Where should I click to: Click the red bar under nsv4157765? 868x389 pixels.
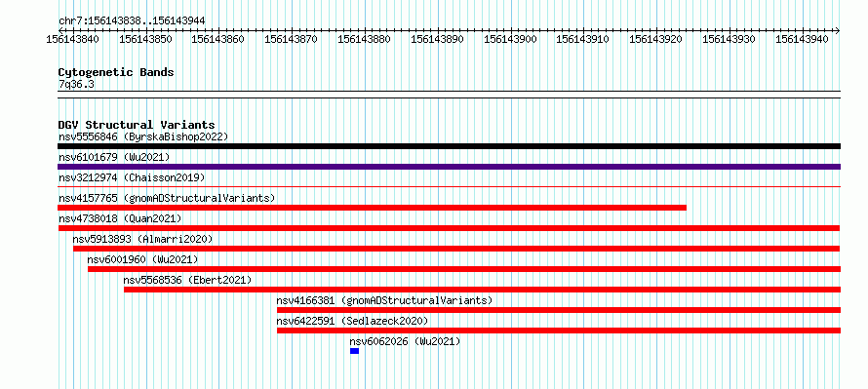(x=372, y=208)
